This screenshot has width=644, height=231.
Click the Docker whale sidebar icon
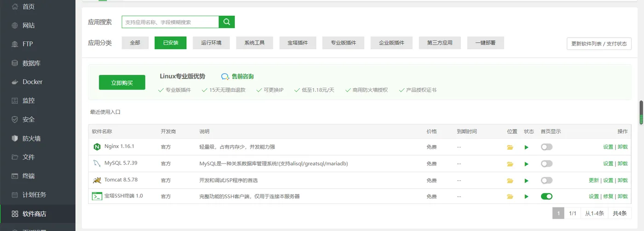(x=15, y=82)
